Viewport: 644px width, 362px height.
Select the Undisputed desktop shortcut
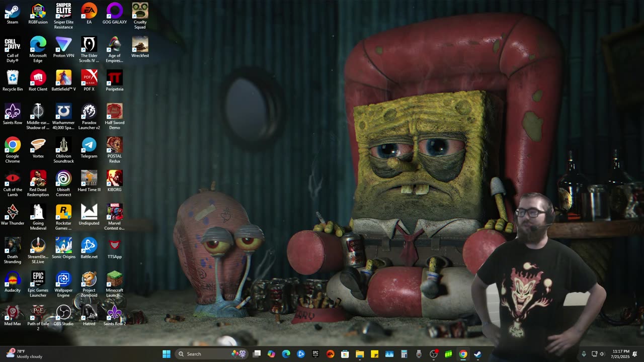point(89,215)
